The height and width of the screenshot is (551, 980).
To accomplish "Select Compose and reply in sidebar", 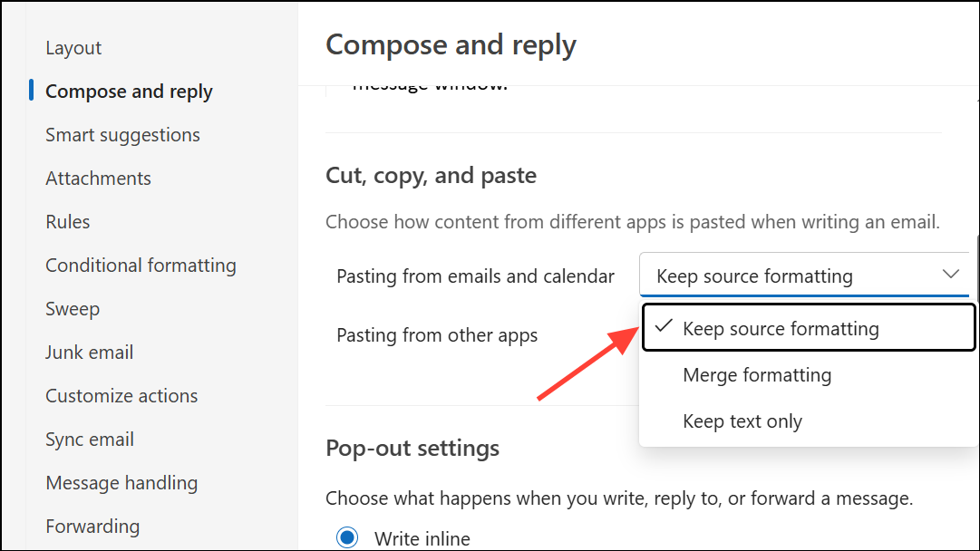I will tap(129, 92).
